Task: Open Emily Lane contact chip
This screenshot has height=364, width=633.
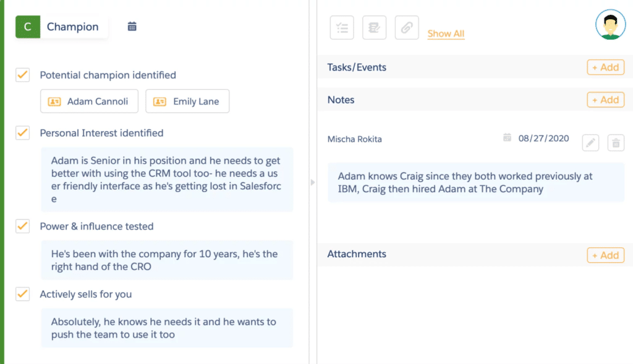Action: pos(187,101)
